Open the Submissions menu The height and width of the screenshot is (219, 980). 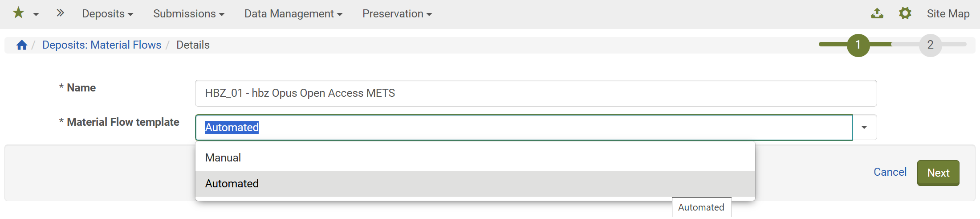pyautogui.click(x=189, y=14)
